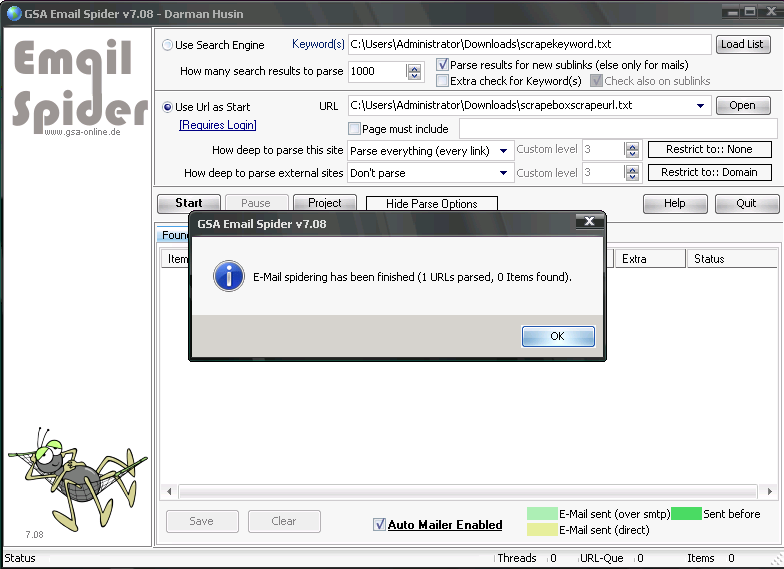Click the Load List button

[x=742, y=44]
